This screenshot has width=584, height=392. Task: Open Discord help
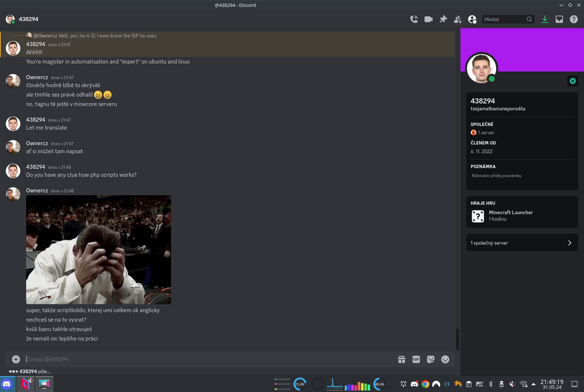click(574, 19)
